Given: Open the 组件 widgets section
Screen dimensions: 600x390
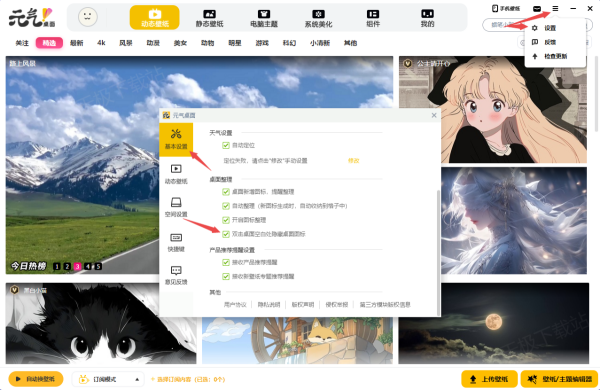Looking at the screenshot, I should click(x=373, y=18).
